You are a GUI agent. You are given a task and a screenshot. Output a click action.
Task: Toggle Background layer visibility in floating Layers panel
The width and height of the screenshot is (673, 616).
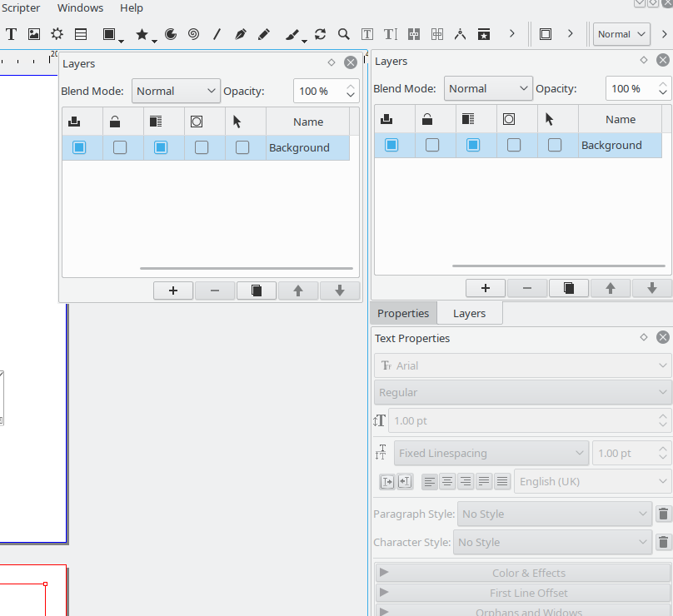coord(79,147)
